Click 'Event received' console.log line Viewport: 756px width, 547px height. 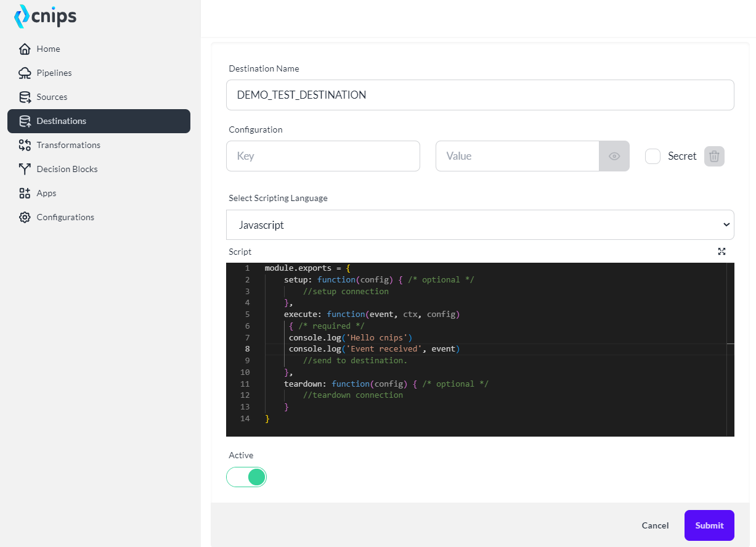click(x=375, y=349)
